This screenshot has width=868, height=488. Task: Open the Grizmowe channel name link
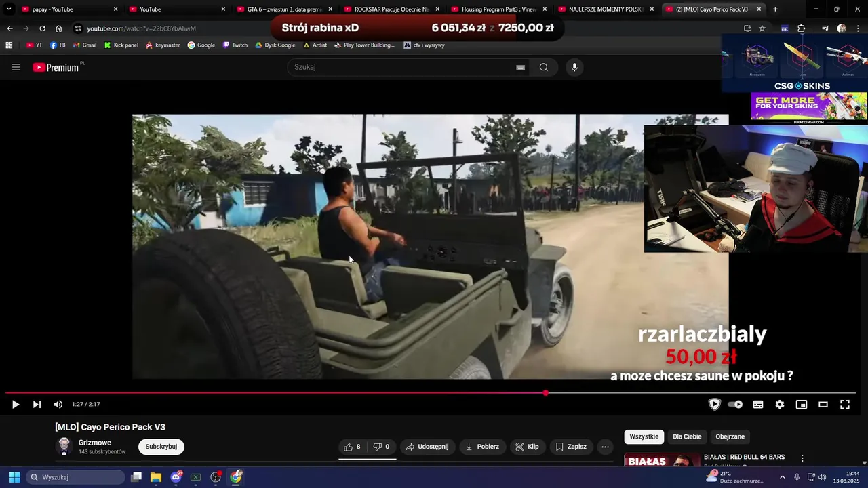point(95,443)
